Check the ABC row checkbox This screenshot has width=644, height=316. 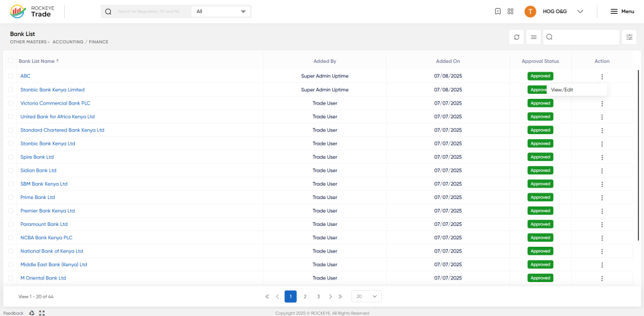11,76
